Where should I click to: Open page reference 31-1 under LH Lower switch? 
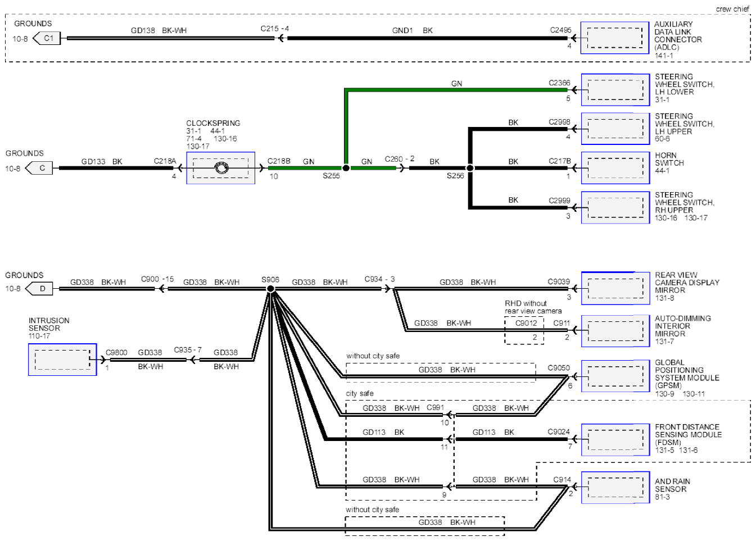coord(662,100)
